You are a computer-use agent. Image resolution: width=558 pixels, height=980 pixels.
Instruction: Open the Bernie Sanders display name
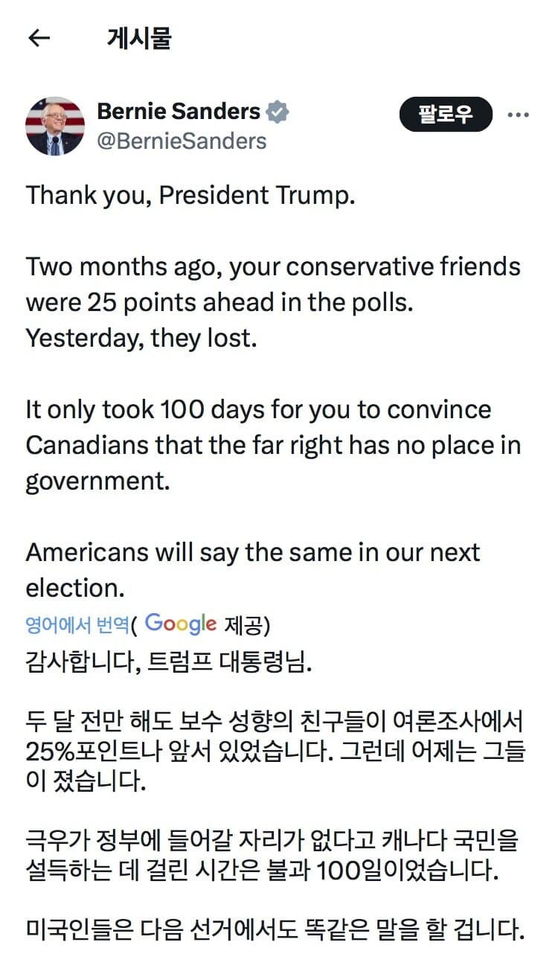pyautogui.click(x=179, y=112)
